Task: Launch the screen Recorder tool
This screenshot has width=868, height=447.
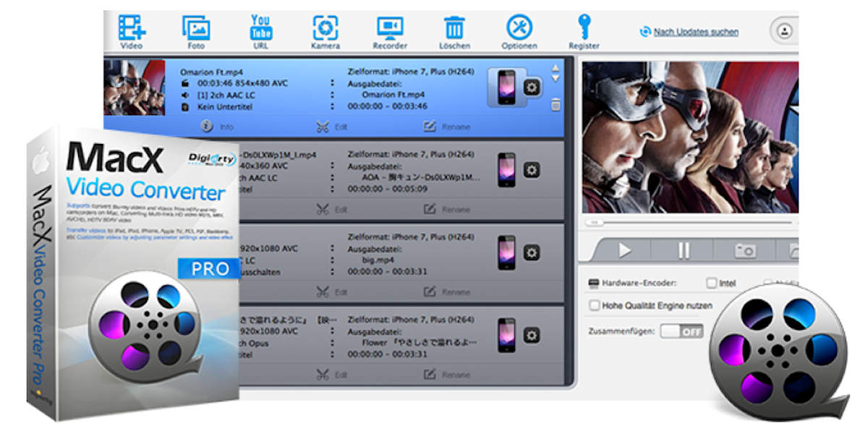Action: 390,29
